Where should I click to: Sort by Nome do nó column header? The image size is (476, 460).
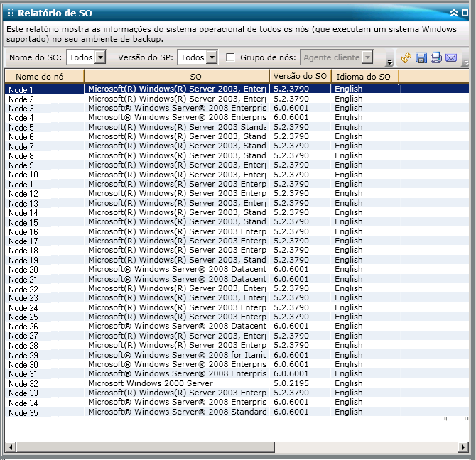click(x=44, y=77)
